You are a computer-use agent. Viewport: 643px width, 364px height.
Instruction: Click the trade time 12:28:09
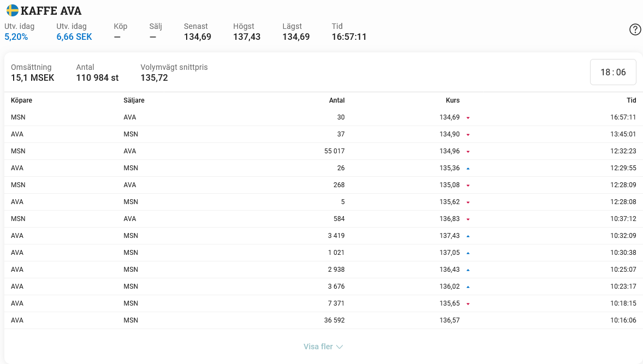click(x=623, y=185)
